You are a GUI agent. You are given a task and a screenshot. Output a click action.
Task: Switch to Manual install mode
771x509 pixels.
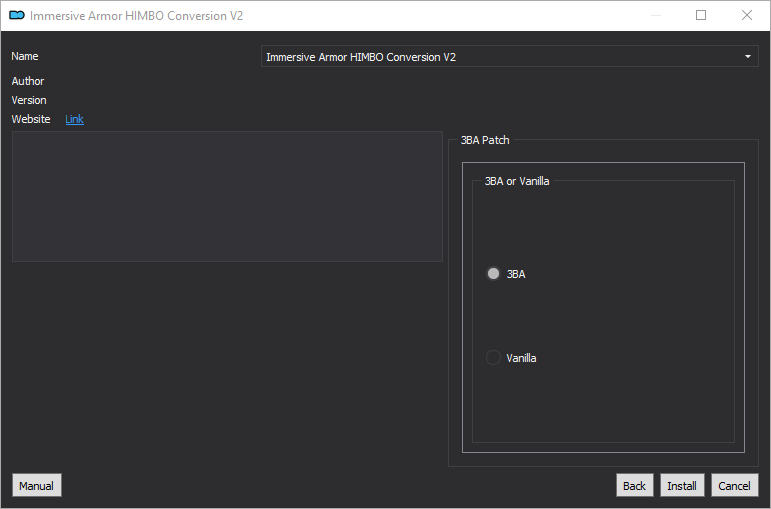point(36,486)
